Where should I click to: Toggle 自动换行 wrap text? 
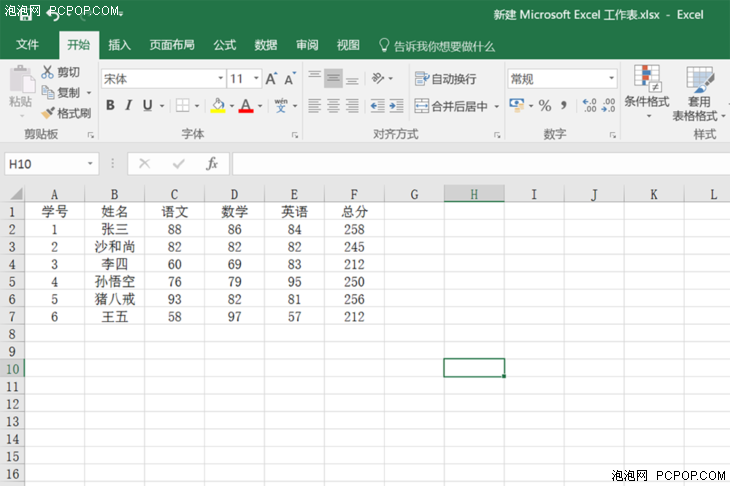click(446, 79)
